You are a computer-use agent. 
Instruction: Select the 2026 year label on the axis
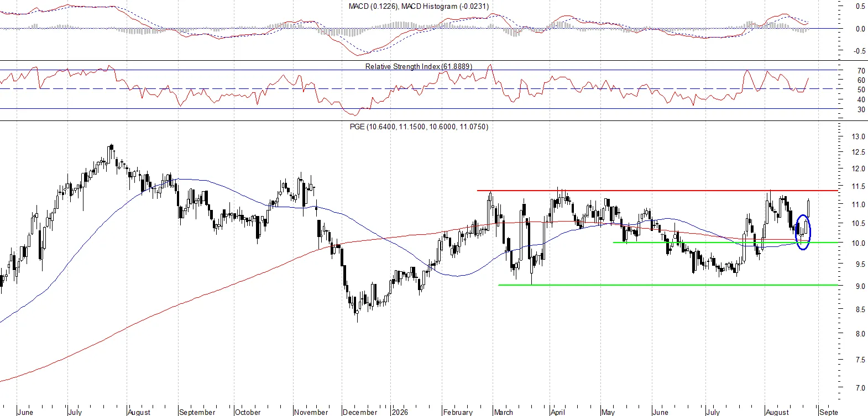tap(400, 412)
